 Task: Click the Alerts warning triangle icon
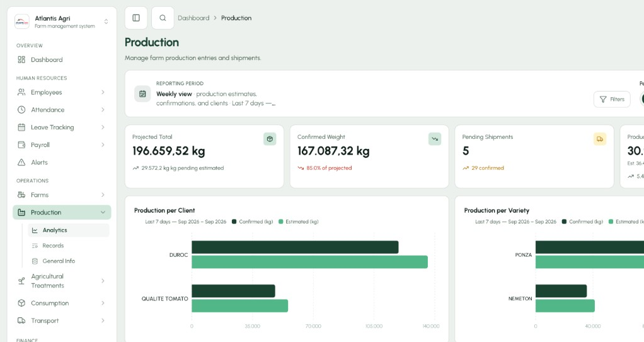pyautogui.click(x=21, y=162)
